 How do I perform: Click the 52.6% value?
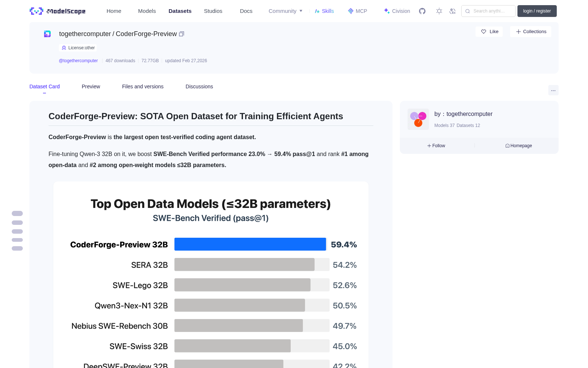[345, 285]
